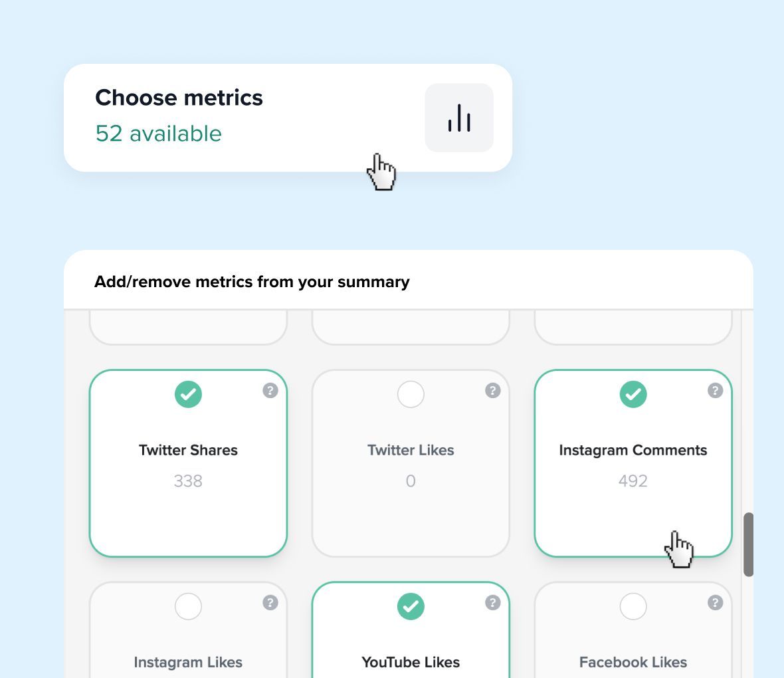Select the Twitter Likes card label
784x678 pixels.
[411, 450]
